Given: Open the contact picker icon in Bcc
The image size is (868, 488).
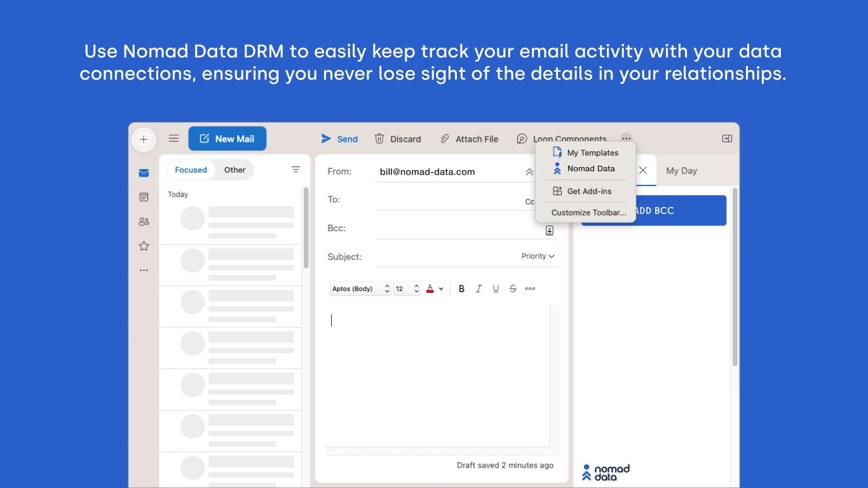Looking at the screenshot, I should click(550, 230).
